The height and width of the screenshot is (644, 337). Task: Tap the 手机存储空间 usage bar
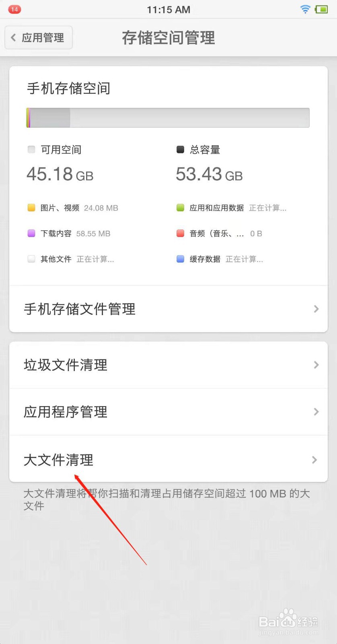pyautogui.click(x=168, y=118)
